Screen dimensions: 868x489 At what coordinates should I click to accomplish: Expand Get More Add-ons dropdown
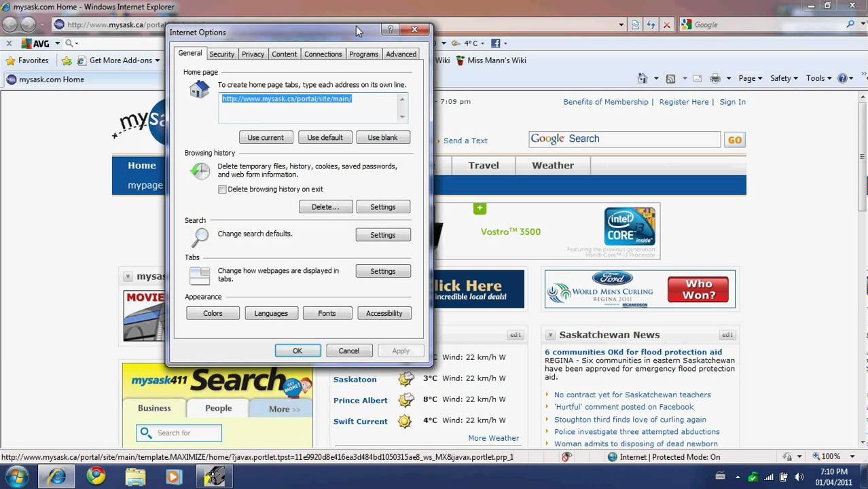pyautogui.click(x=157, y=60)
